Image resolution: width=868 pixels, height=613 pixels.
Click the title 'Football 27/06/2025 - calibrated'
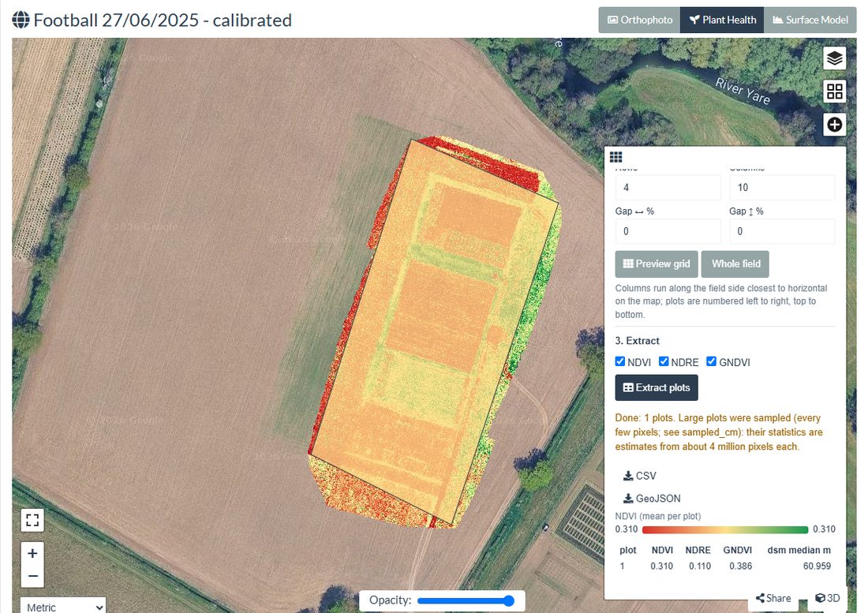163,20
